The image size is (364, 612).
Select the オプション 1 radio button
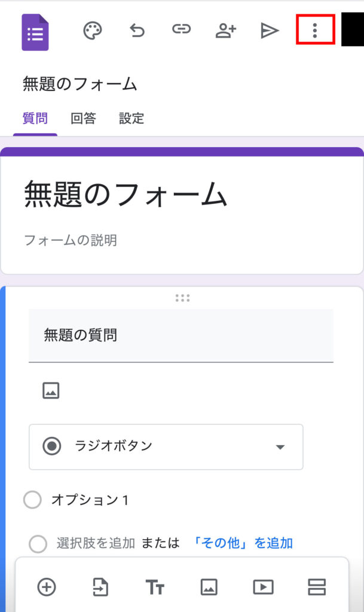pos(32,500)
